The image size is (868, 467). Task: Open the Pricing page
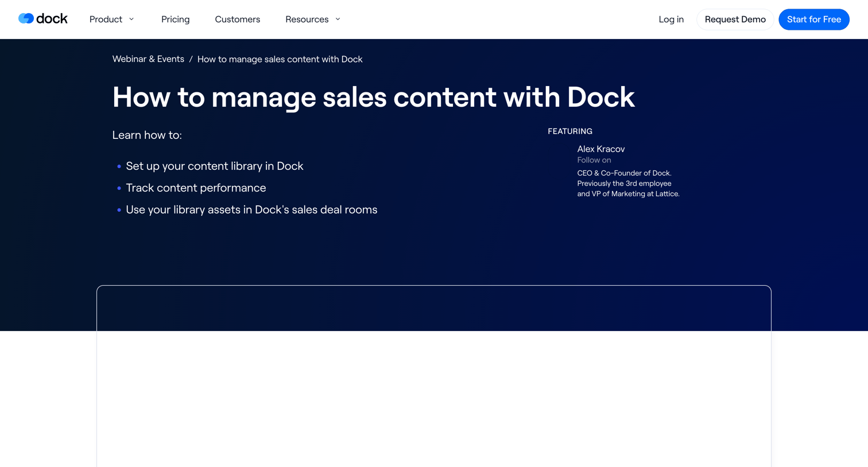[x=175, y=19]
